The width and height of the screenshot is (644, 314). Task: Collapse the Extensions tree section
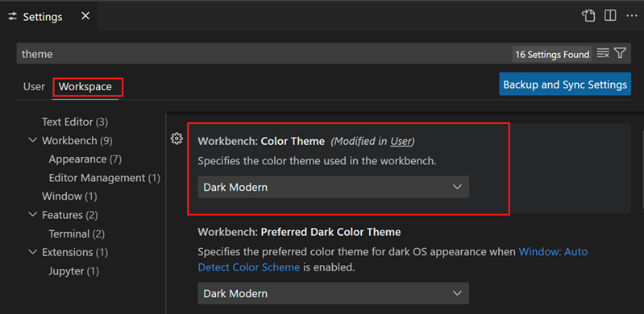pos(32,252)
